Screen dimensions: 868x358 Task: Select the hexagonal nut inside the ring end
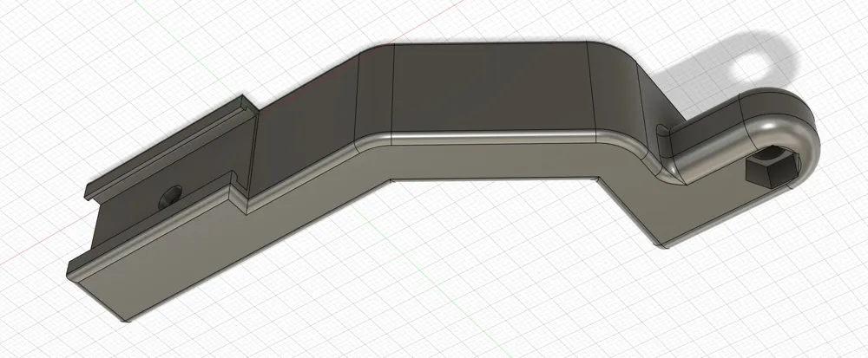tap(773, 168)
